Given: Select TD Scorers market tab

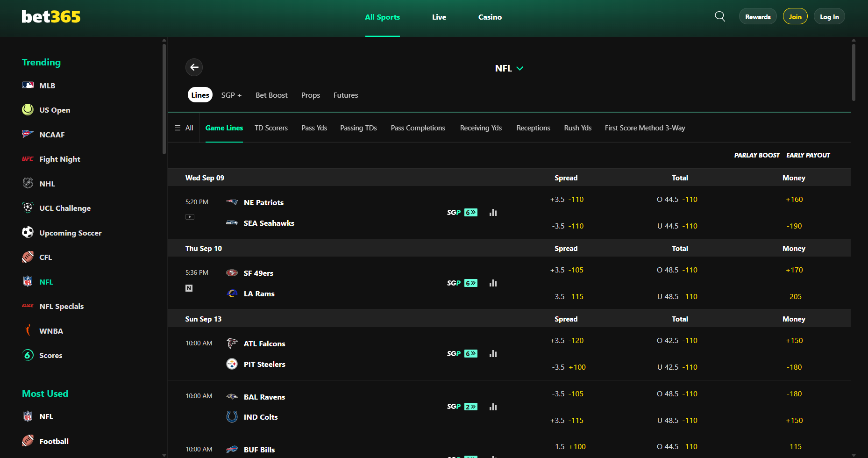Looking at the screenshot, I should [x=271, y=128].
